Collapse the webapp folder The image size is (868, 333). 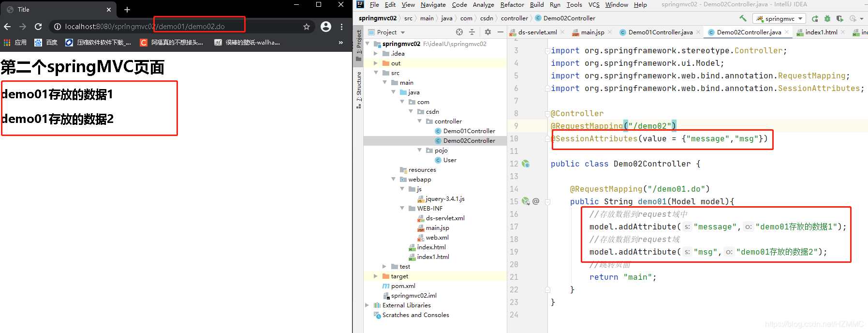(393, 179)
